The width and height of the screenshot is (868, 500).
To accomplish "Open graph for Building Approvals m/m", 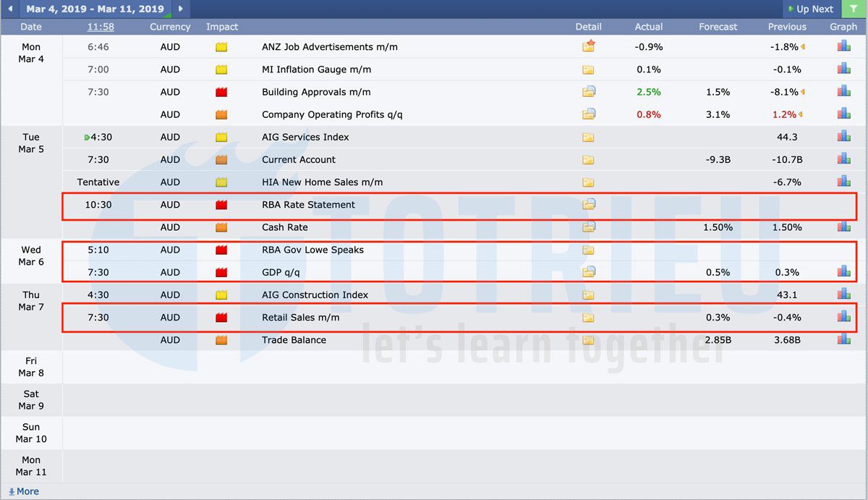I will [843, 92].
